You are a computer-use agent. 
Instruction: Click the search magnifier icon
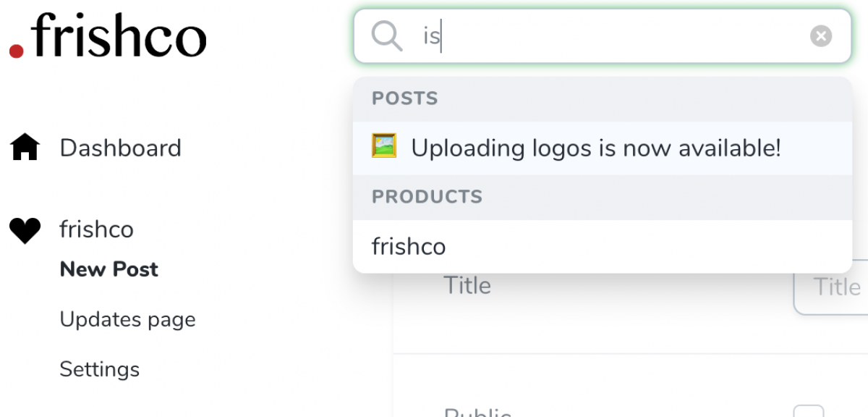(x=386, y=35)
